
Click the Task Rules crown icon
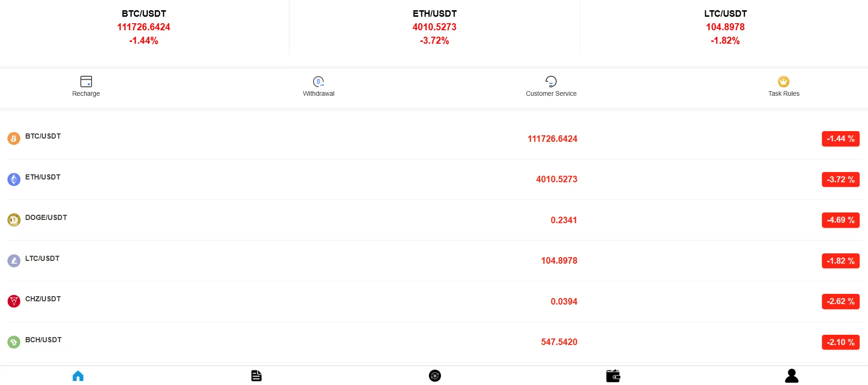pos(783,81)
